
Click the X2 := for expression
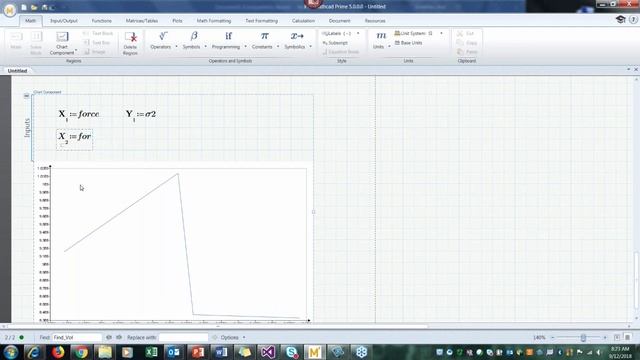coord(75,139)
